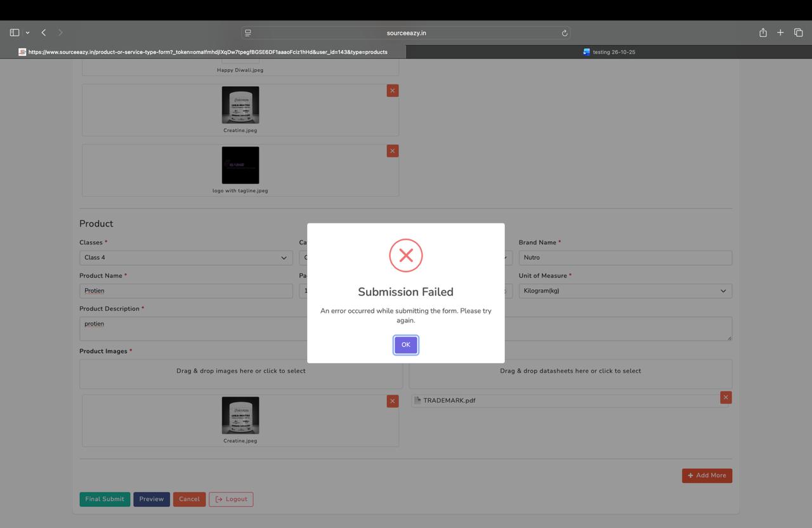Click OK in Submission Failed dialog

click(405, 345)
